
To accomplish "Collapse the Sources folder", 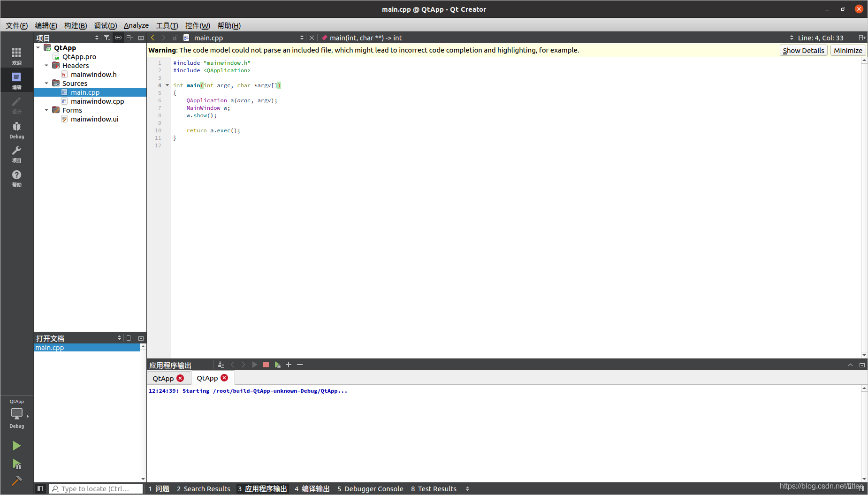I will pyautogui.click(x=46, y=84).
